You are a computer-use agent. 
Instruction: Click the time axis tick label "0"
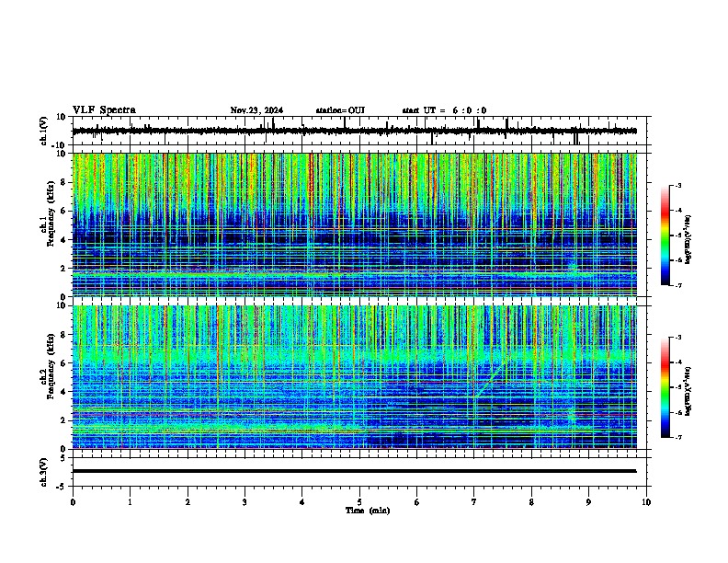(73, 502)
